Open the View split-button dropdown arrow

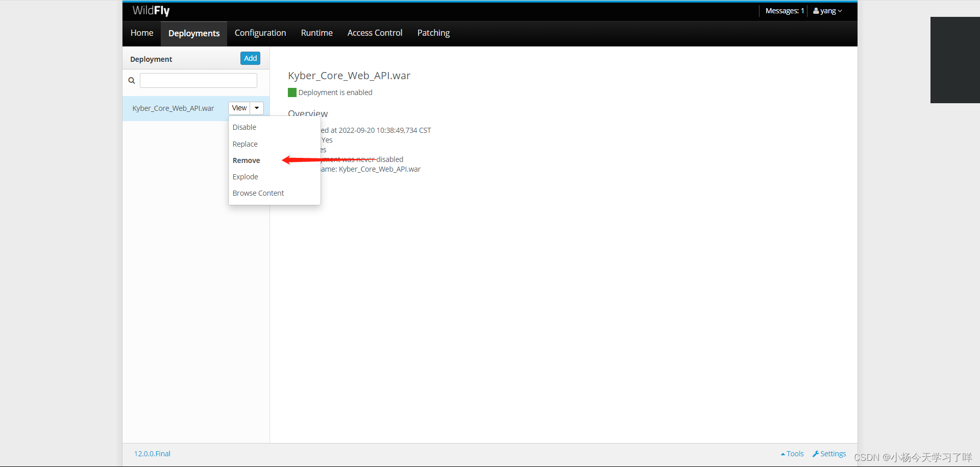point(257,108)
